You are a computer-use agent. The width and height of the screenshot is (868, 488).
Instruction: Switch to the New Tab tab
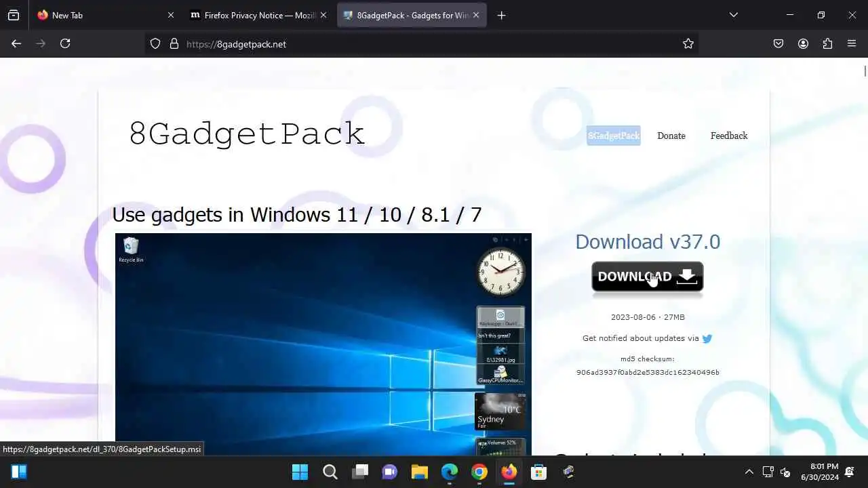106,15
